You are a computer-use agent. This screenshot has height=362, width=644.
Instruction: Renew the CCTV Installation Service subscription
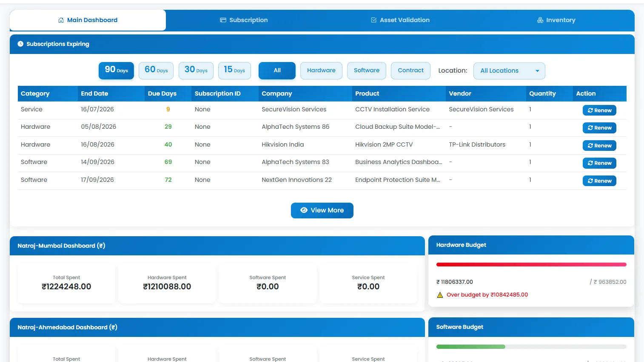[599, 110]
